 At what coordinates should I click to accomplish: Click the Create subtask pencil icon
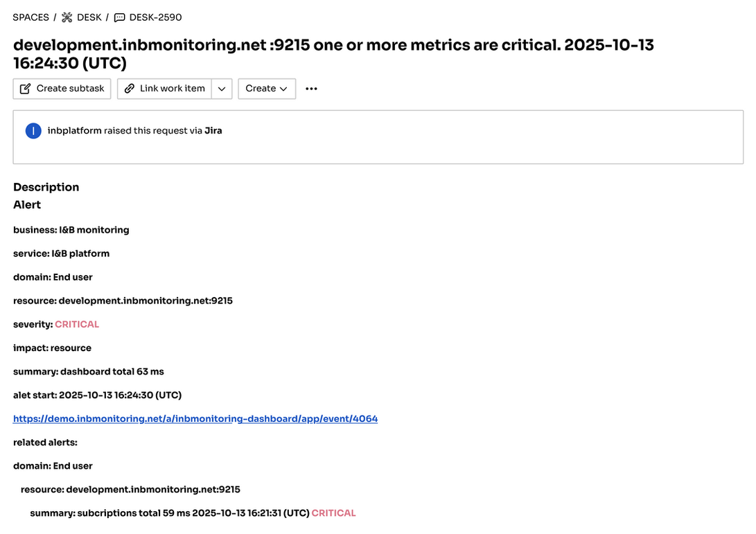coord(26,89)
